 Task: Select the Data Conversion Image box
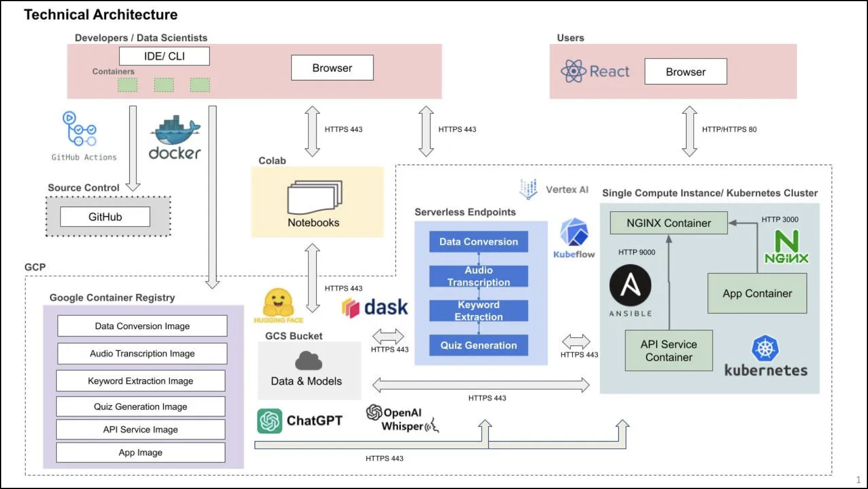tap(142, 326)
